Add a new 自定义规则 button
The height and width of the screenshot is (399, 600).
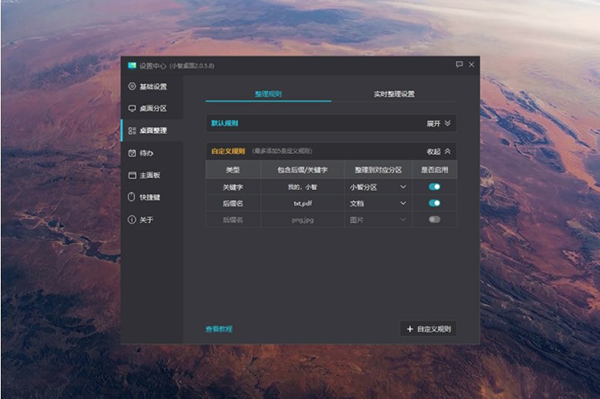coord(429,329)
